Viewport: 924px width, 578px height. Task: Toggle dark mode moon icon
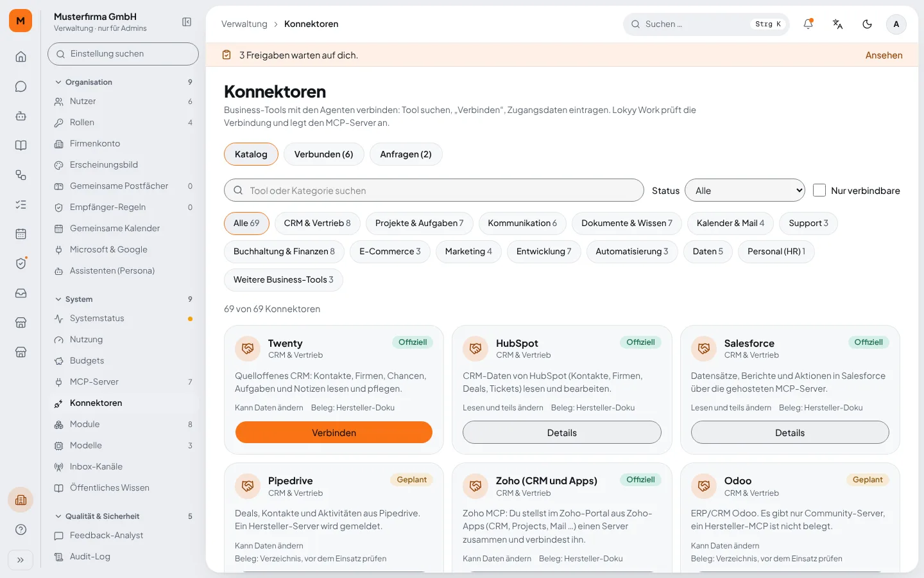point(867,24)
